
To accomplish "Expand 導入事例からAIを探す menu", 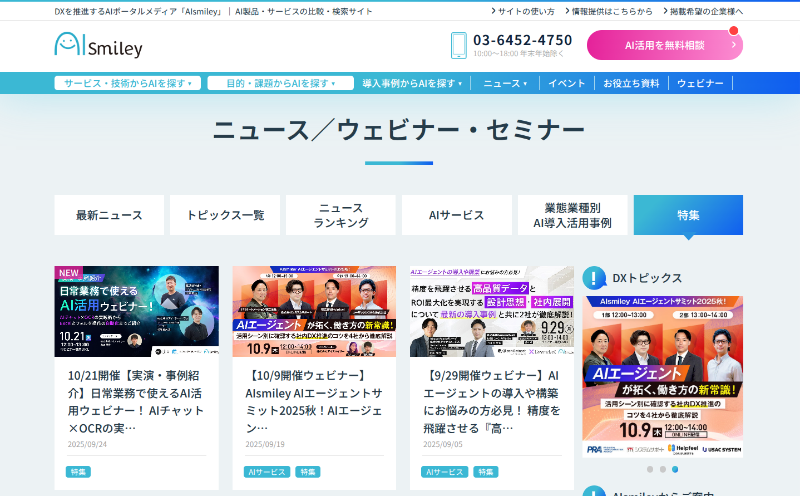I will point(412,83).
